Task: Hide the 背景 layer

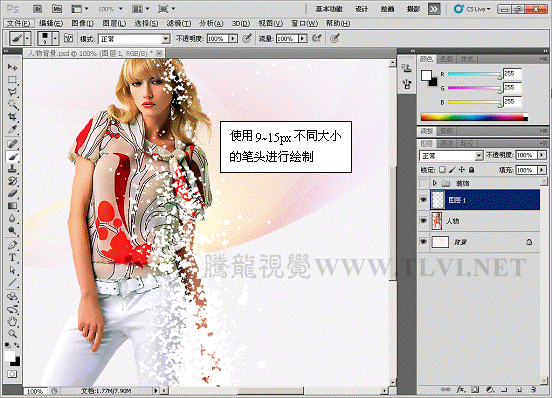Action: click(424, 242)
